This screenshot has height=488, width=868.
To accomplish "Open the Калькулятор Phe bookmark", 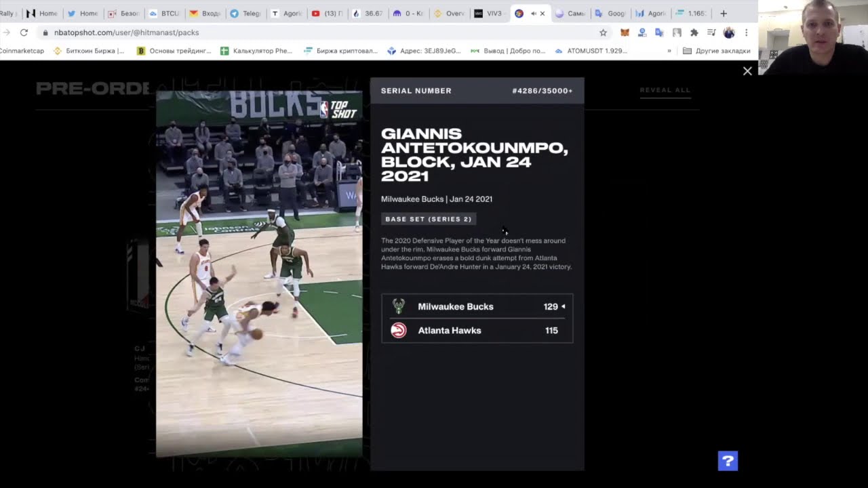I will [x=256, y=51].
